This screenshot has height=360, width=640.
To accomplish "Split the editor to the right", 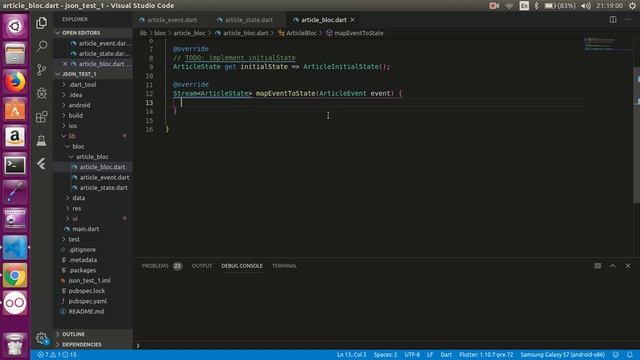I will [x=613, y=20].
